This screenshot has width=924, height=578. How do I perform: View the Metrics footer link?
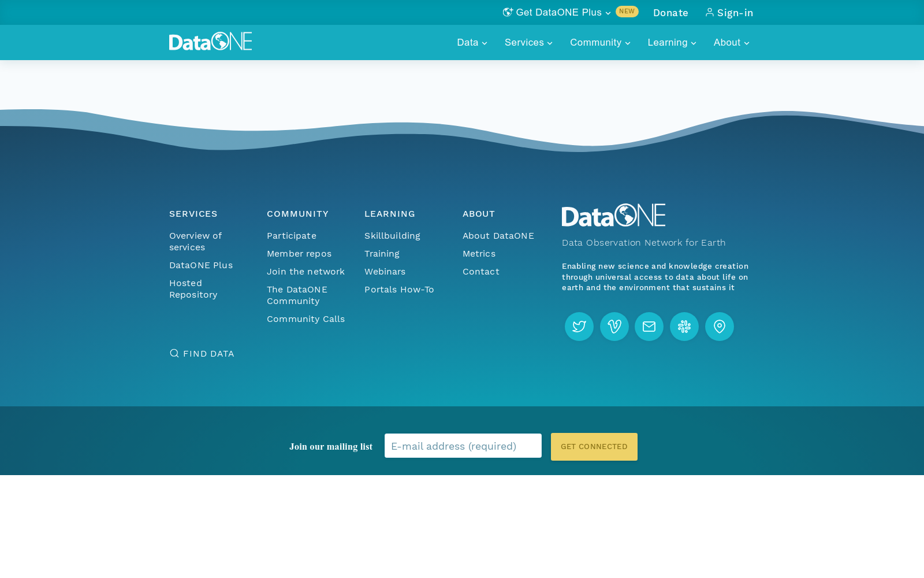click(x=479, y=254)
